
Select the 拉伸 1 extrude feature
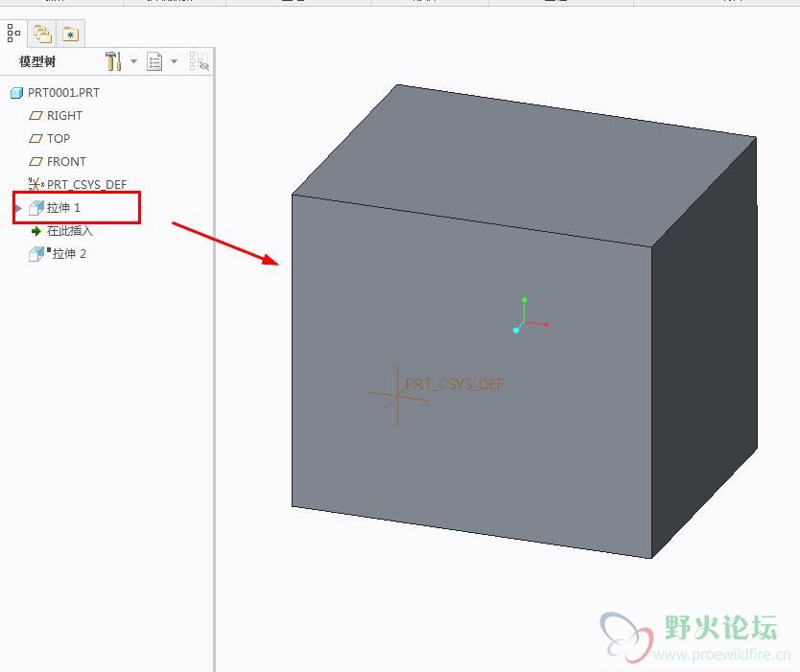[63, 207]
